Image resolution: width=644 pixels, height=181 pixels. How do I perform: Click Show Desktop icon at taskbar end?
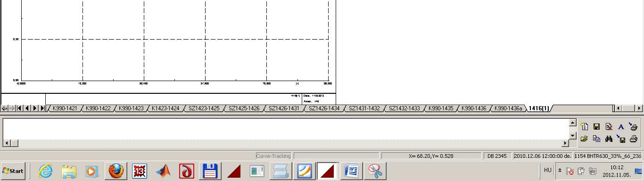[638, 171]
